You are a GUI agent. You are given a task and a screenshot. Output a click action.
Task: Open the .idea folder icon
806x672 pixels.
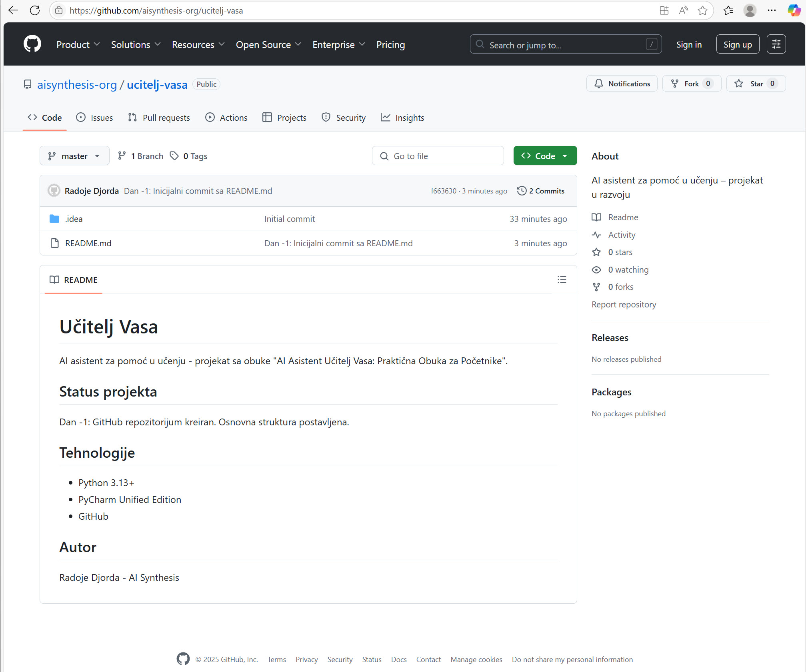click(54, 219)
